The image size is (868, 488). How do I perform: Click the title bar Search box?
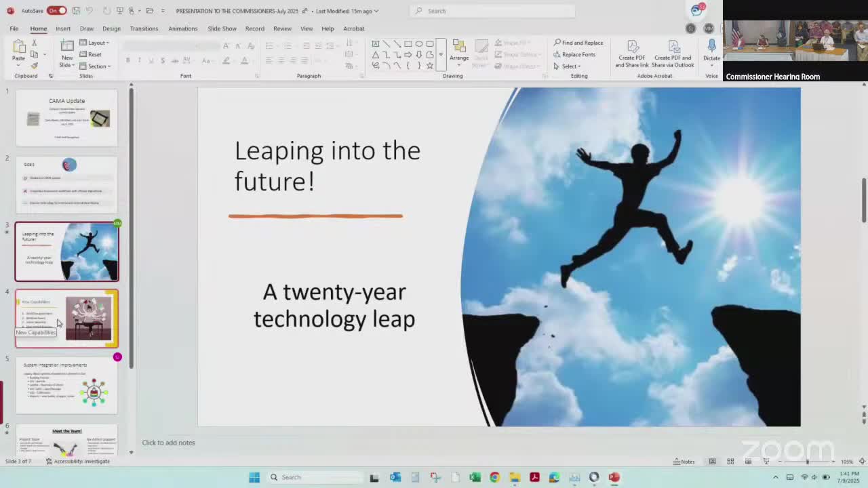coord(493,11)
